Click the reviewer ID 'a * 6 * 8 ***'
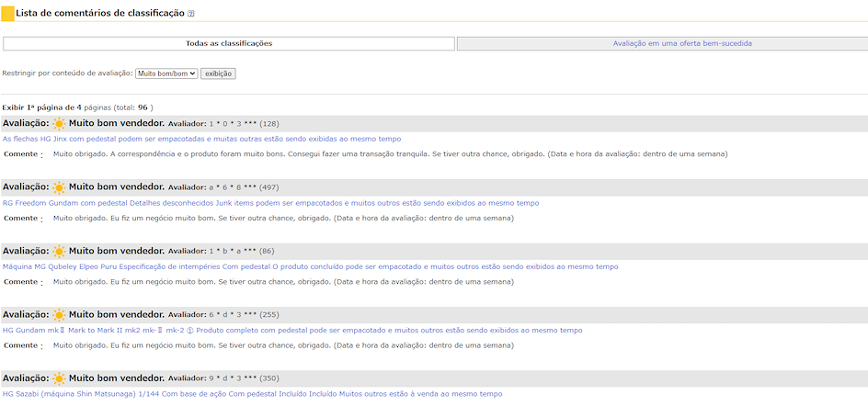Viewport: 868px width, 406px height. tap(233, 187)
